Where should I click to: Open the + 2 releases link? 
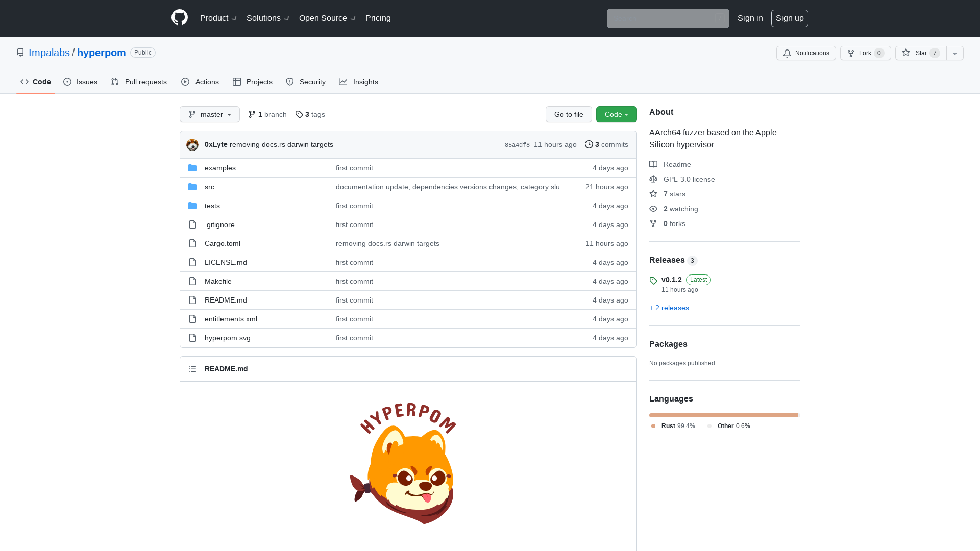tap(669, 308)
